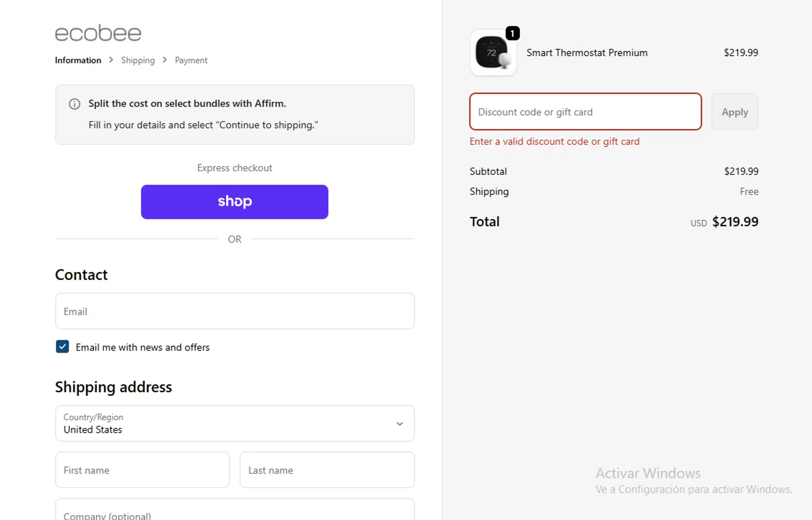Select the First name field
The image size is (812, 520).
pyautogui.click(x=142, y=470)
